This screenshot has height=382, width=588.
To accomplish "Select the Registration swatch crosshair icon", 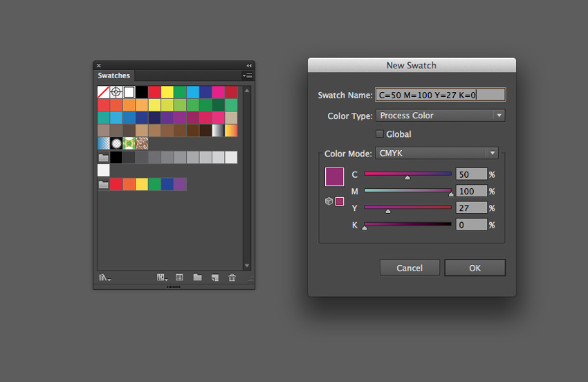I will point(116,92).
